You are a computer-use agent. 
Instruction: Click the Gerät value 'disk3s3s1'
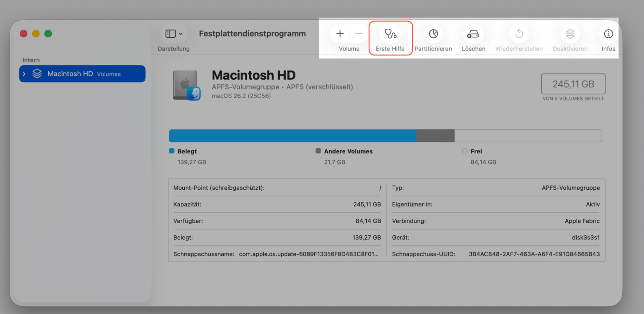pyautogui.click(x=586, y=238)
